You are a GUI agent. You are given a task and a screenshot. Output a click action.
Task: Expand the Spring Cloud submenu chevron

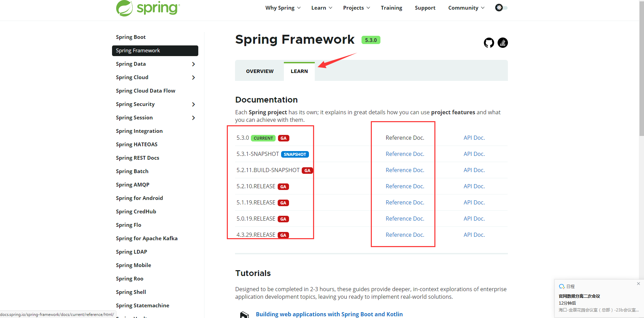193,77
